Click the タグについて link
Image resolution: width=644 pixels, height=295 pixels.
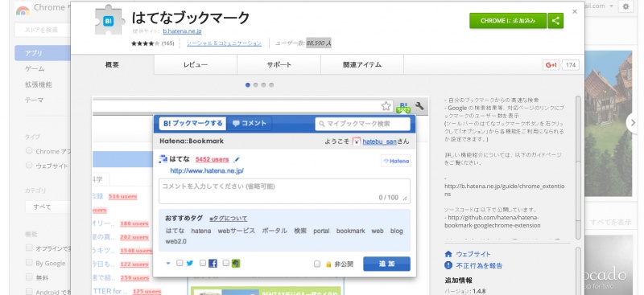[x=229, y=219]
